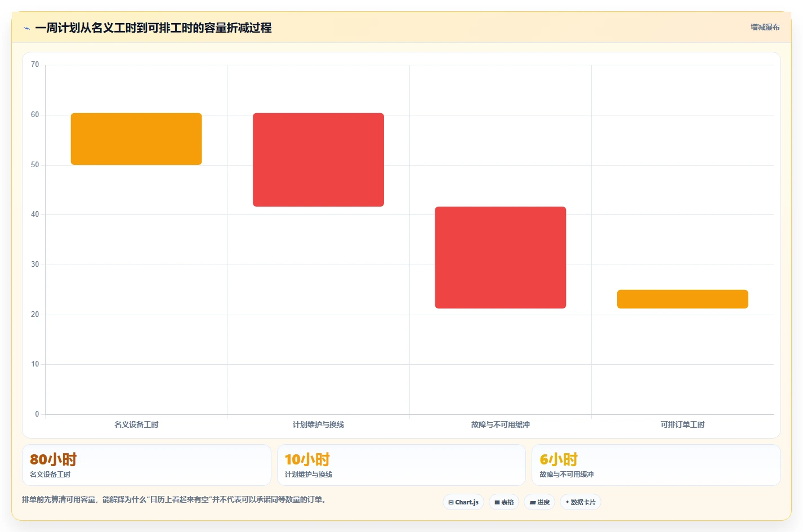Screen dimensions: 803x532
Task: Click the 增减瀑布 tag
Action: click(765, 27)
